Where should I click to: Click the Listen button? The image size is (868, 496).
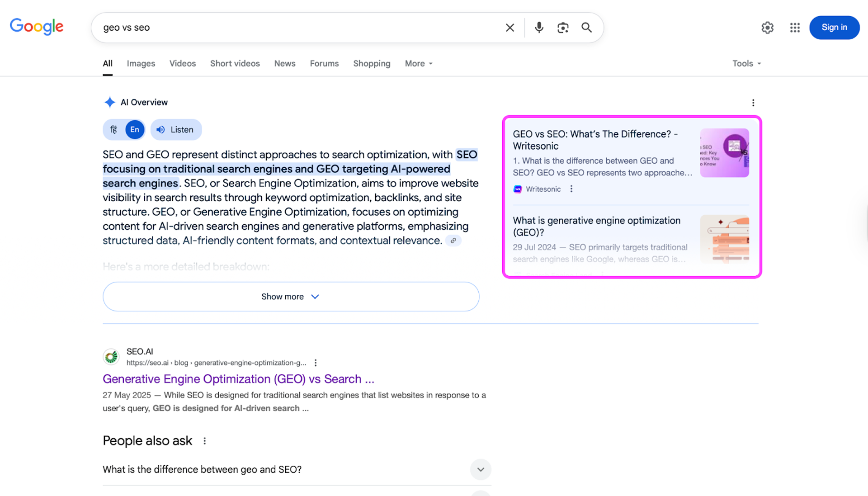pos(176,130)
